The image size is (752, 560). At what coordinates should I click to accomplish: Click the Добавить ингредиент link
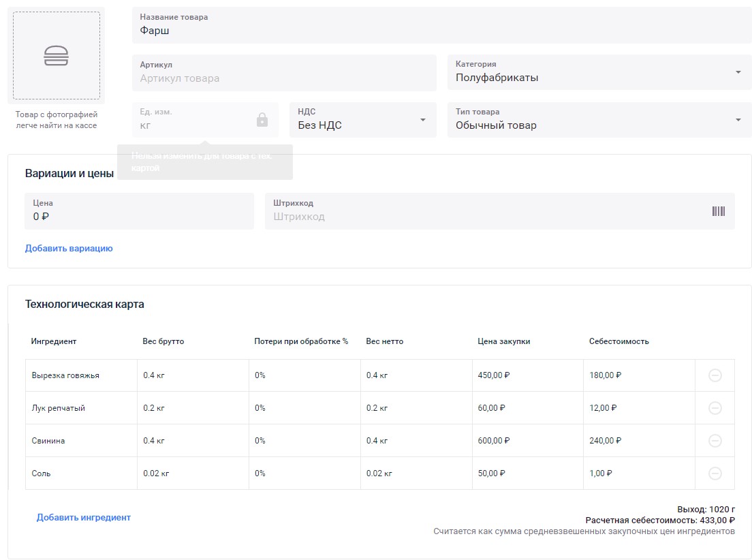84,517
